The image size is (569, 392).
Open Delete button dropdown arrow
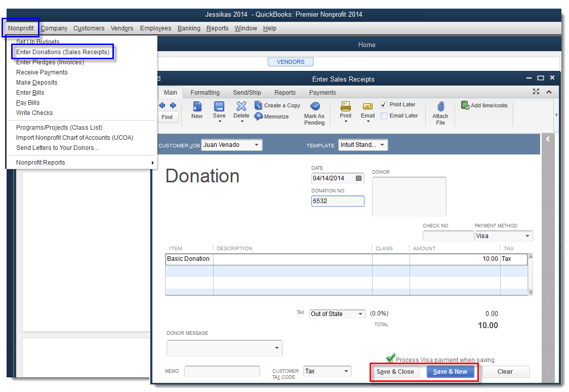[242, 121]
